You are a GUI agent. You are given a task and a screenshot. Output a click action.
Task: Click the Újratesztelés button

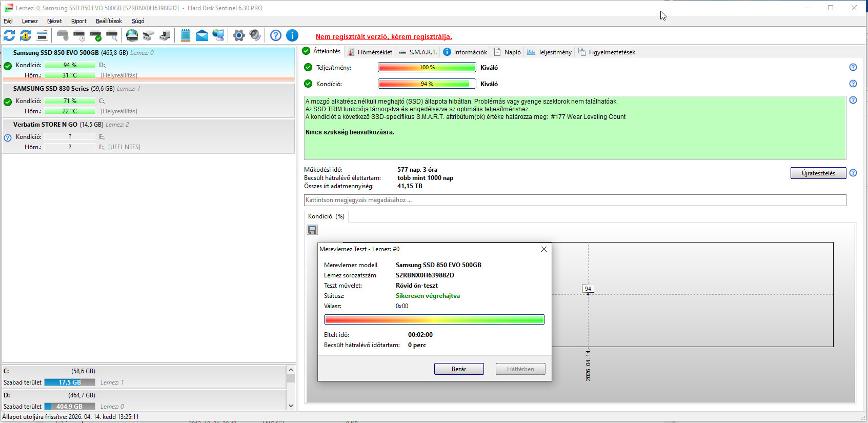click(818, 173)
